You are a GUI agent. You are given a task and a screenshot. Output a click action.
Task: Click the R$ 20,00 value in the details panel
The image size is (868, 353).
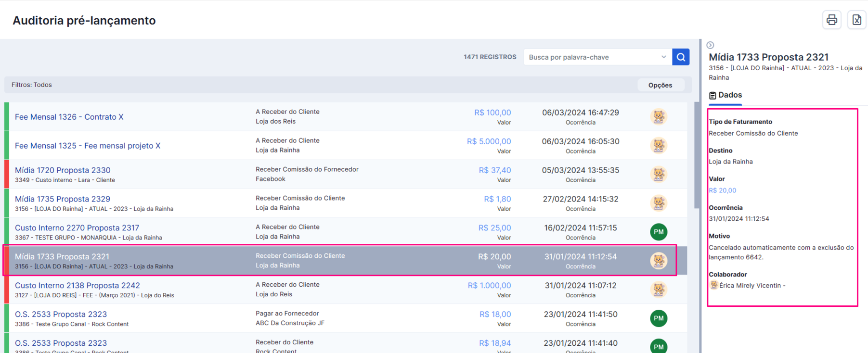pos(722,190)
